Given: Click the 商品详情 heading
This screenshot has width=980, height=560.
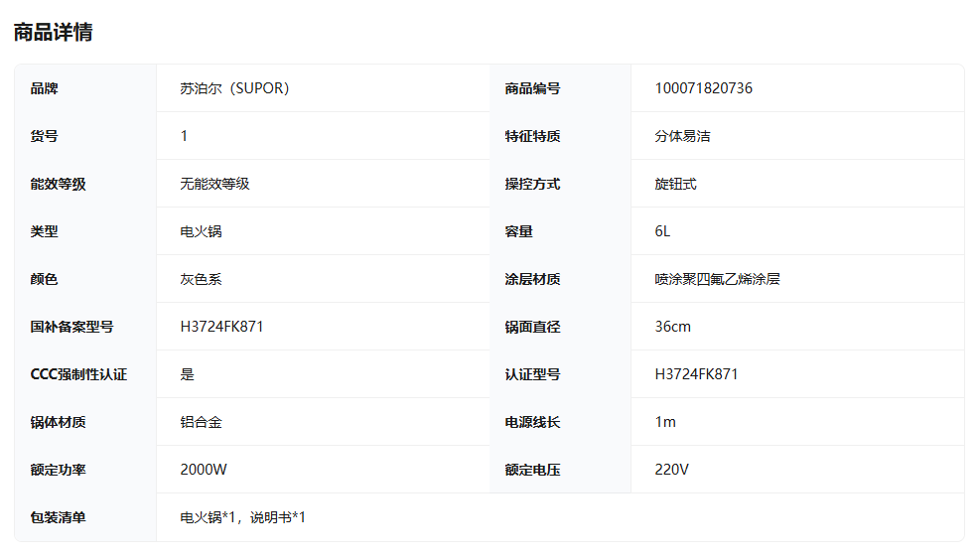Looking at the screenshot, I should [53, 32].
